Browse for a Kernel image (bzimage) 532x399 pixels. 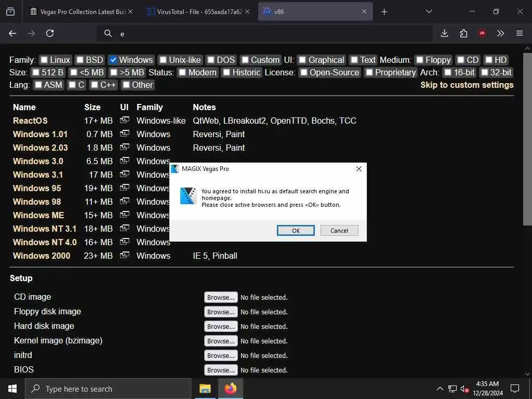[x=221, y=341]
